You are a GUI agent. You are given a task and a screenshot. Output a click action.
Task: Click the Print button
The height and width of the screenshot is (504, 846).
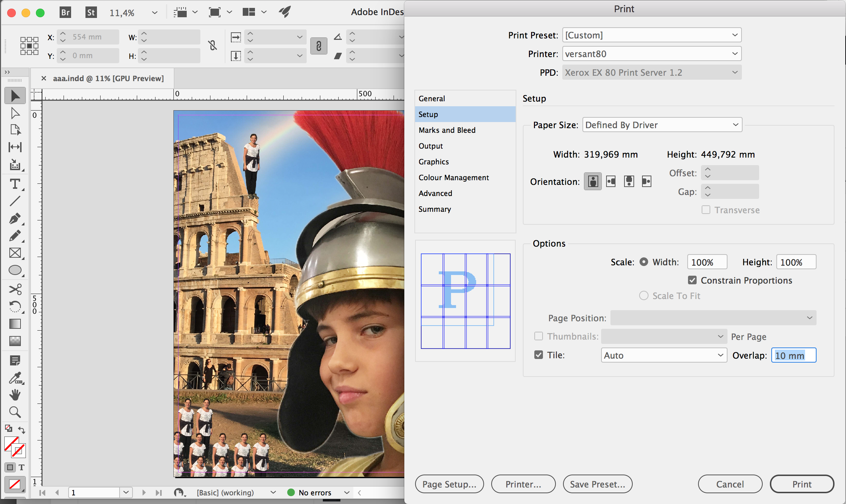[802, 484]
